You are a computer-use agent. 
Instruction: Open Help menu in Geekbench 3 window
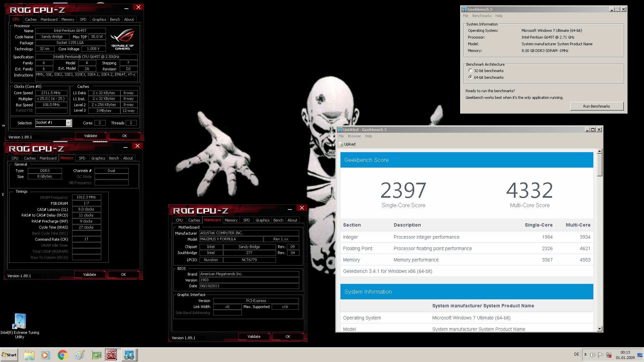(499, 16)
